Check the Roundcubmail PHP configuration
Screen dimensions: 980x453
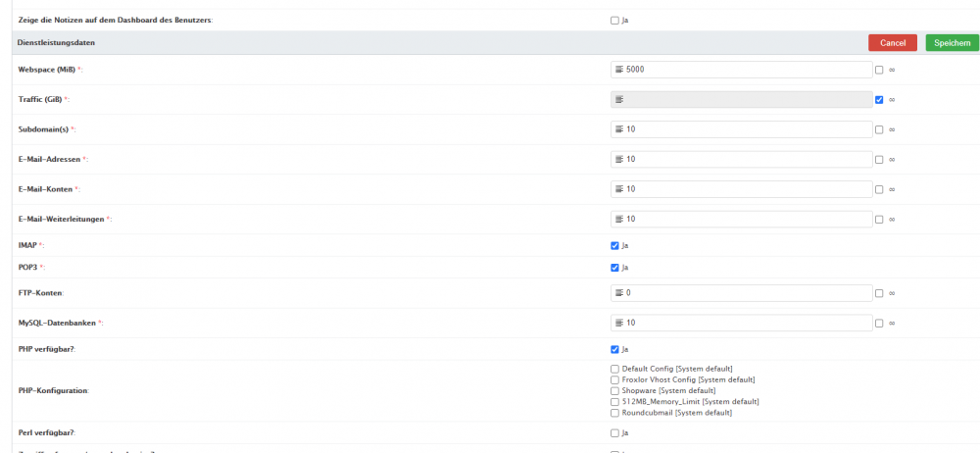point(614,413)
